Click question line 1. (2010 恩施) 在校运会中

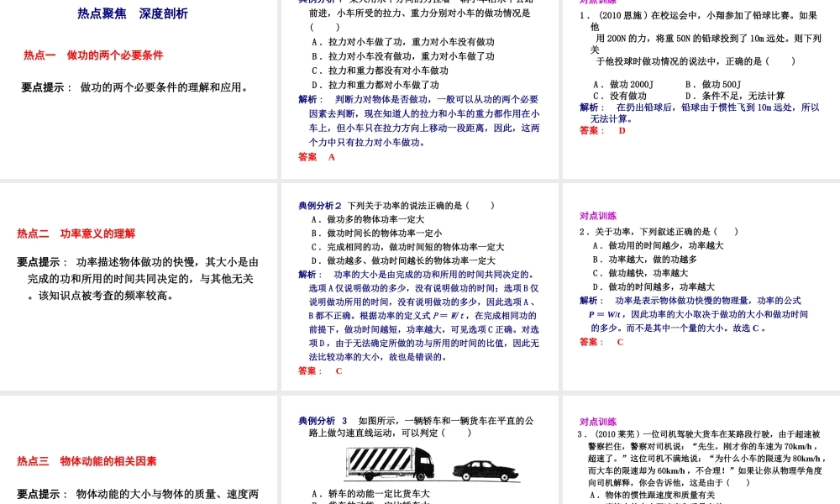coord(699,15)
